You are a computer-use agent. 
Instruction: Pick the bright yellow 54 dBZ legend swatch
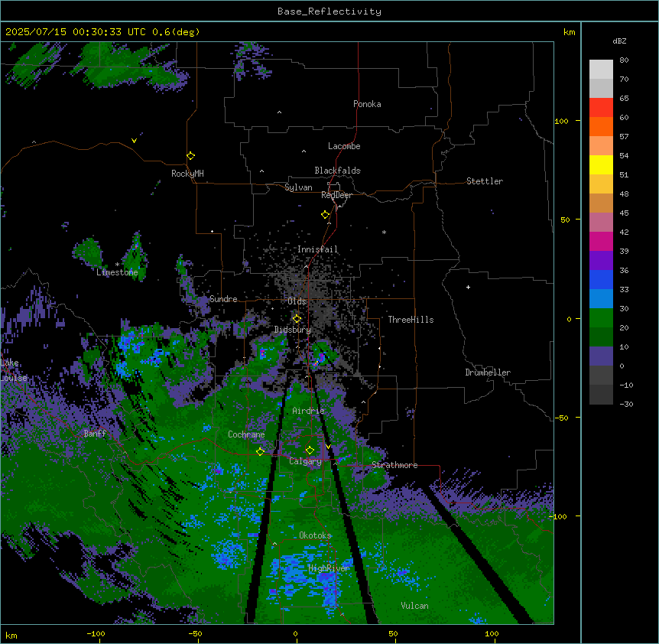click(601, 164)
